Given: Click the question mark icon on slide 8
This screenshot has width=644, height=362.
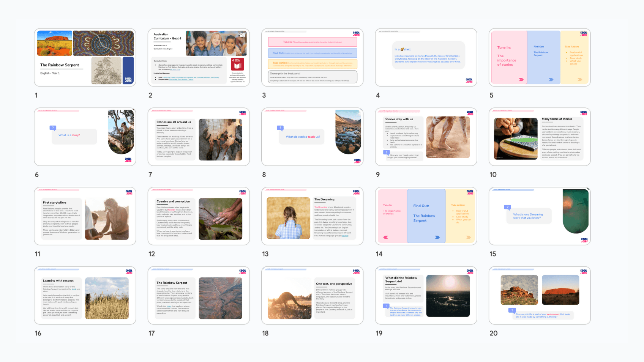Looking at the screenshot, I should [280, 128].
